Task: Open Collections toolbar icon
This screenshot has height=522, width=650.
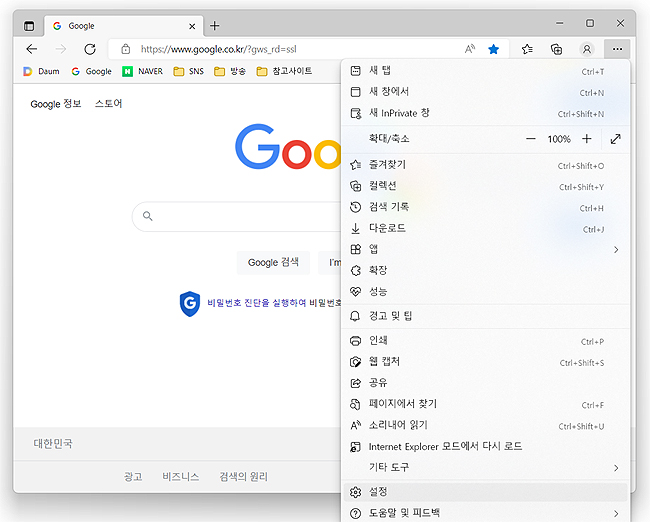Action: point(556,49)
